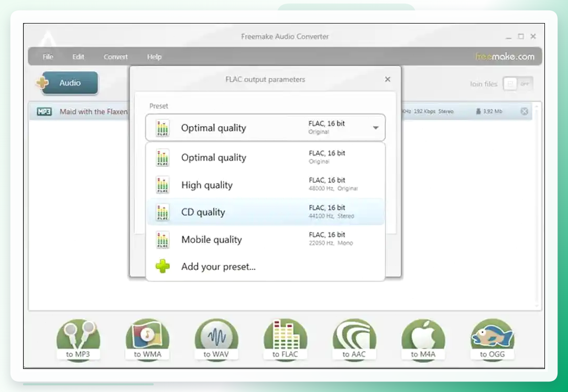The image size is (568, 392).
Task: Click the 44100 Hz, Stereo detail text
Action: point(331,216)
